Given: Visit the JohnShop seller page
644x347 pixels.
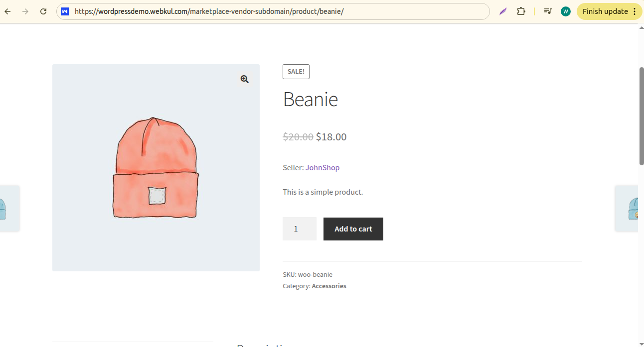Looking at the screenshot, I should point(322,167).
